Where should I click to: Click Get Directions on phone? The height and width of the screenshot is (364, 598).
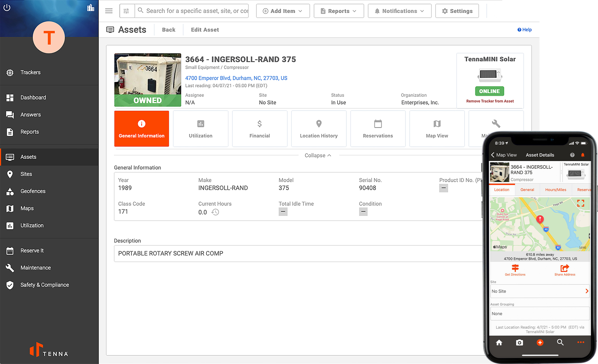coord(515,270)
